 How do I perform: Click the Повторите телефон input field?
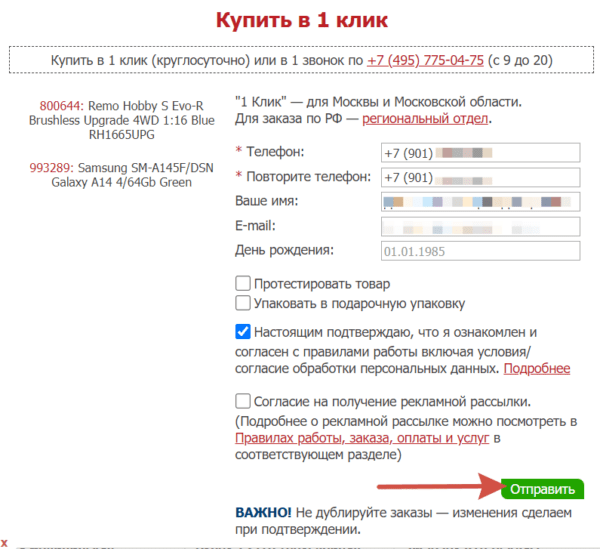pos(480,178)
